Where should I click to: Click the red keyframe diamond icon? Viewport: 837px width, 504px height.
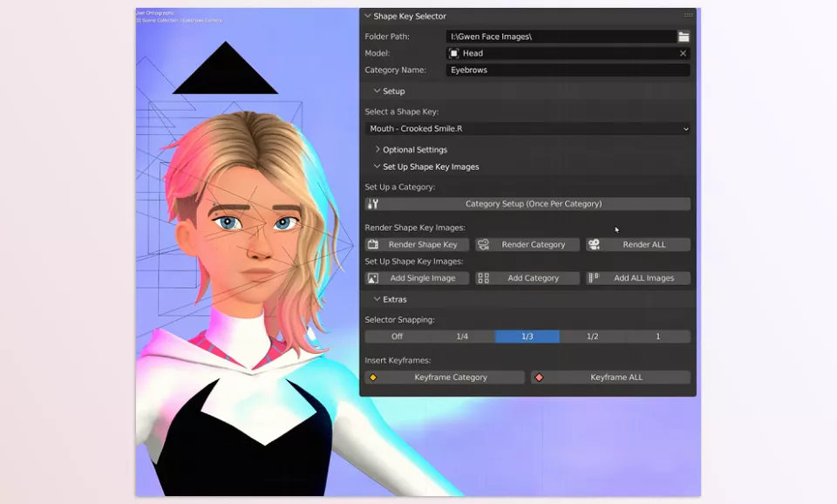click(x=539, y=378)
